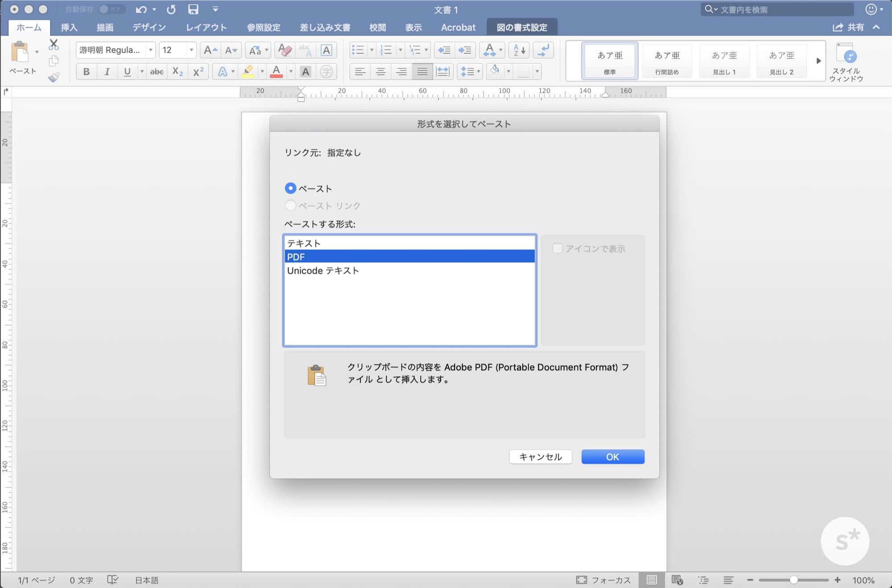Justify text alignment

point(422,71)
